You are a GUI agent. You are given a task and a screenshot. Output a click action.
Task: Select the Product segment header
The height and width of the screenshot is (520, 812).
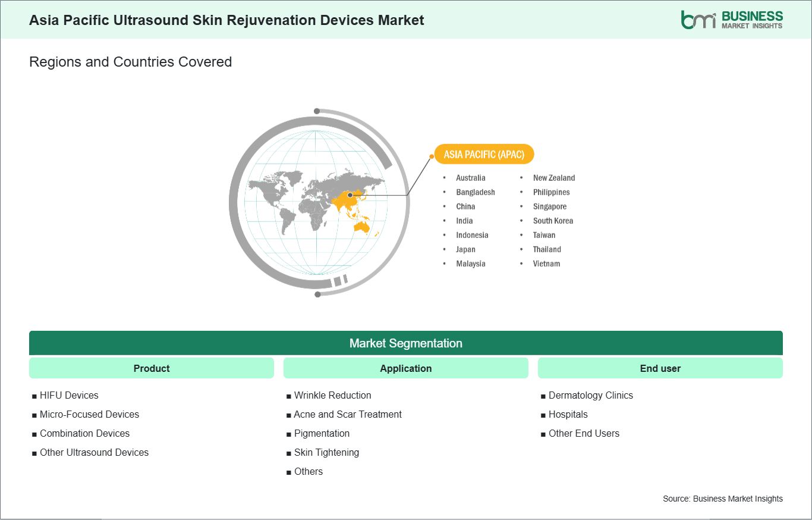coord(152,368)
